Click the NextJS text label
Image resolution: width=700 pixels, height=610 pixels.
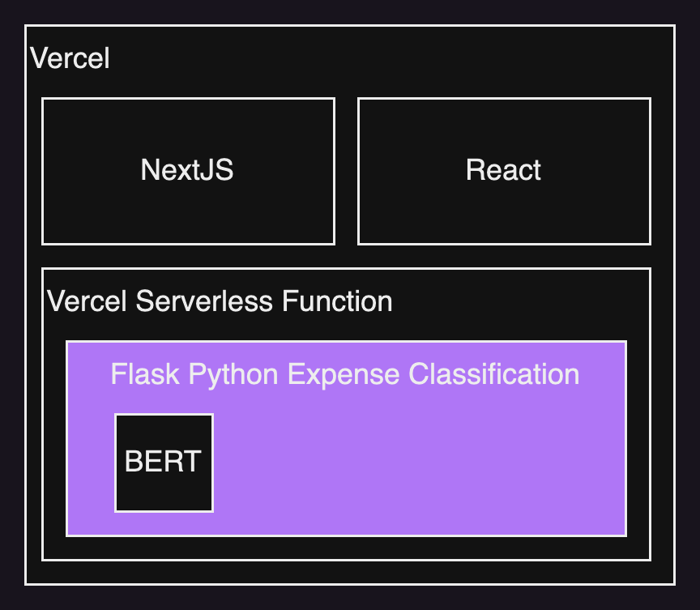(187, 170)
